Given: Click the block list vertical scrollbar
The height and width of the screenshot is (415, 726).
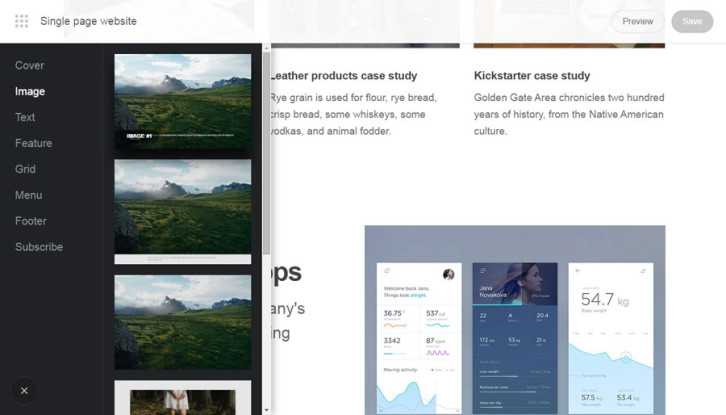Looking at the screenshot, I should click(x=266, y=150).
